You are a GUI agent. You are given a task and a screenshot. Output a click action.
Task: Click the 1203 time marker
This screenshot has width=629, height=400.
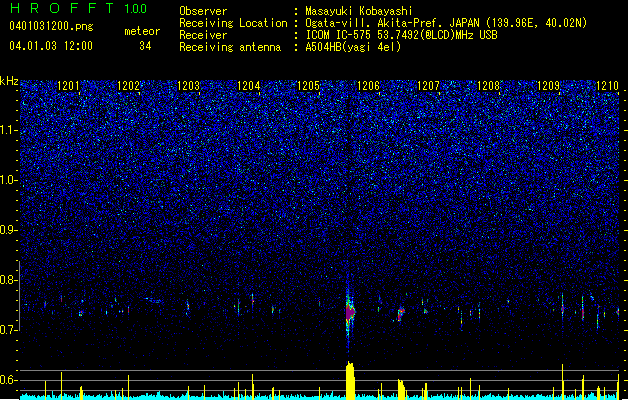tap(189, 86)
